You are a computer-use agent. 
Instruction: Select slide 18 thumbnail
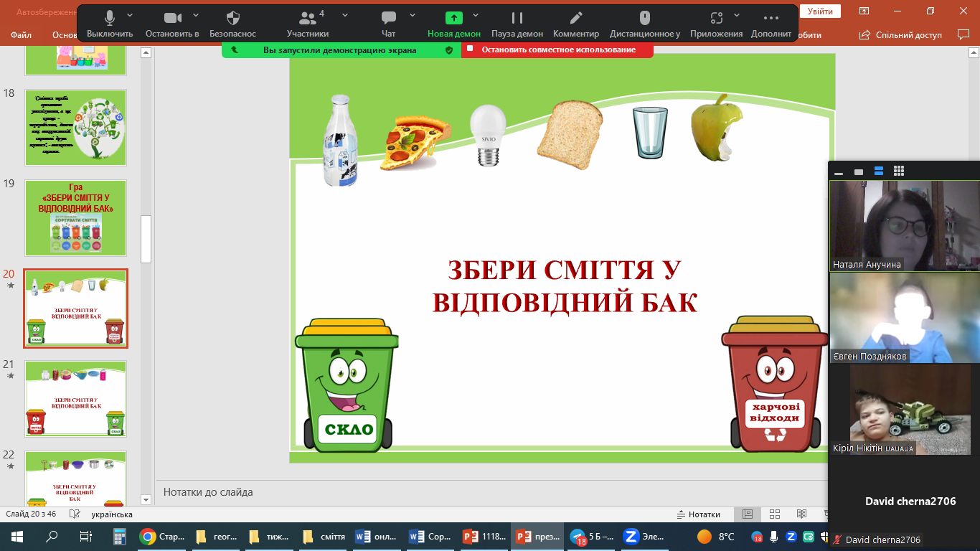[76, 126]
